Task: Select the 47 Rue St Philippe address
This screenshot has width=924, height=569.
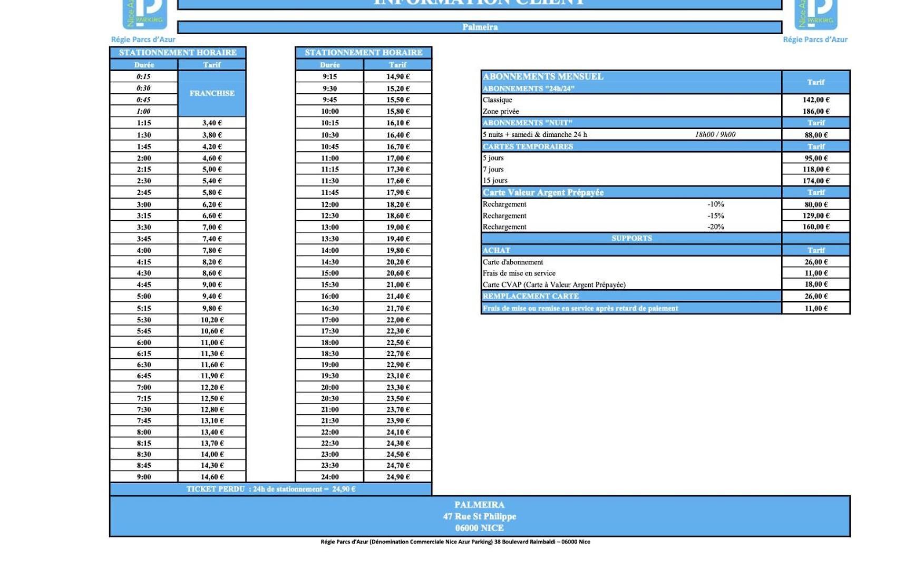Action: [x=480, y=516]
